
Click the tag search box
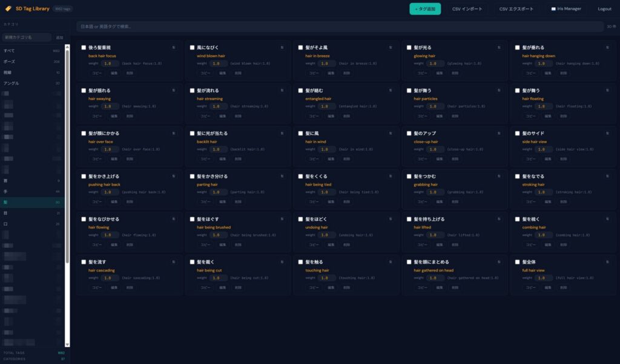coord(339,27)
